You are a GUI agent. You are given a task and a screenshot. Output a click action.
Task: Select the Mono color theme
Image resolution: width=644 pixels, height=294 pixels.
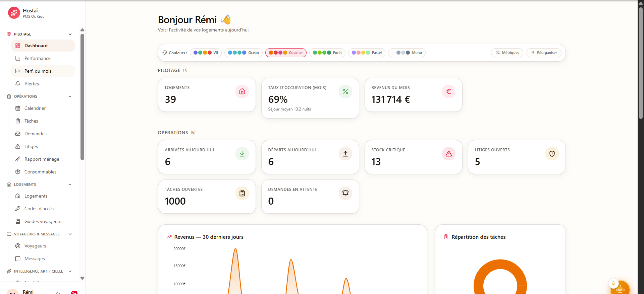407,53
